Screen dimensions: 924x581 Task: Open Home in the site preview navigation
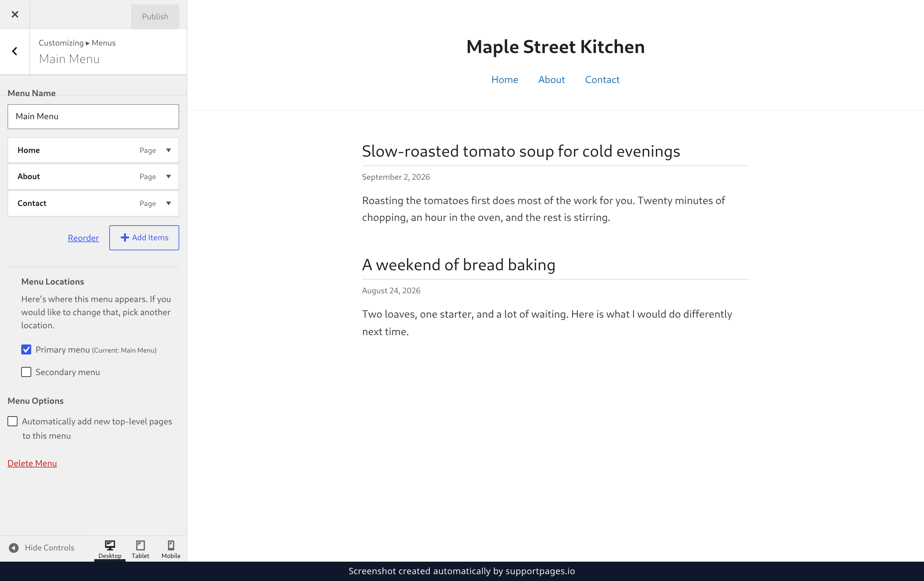tap(504, 79)
